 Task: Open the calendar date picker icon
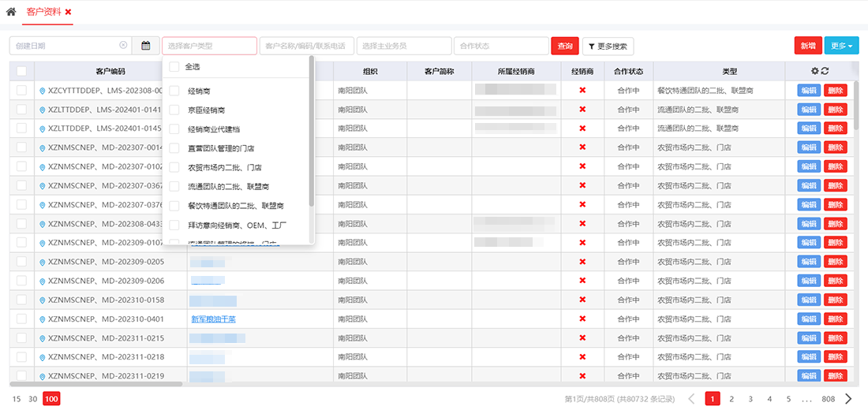[145, 46]
